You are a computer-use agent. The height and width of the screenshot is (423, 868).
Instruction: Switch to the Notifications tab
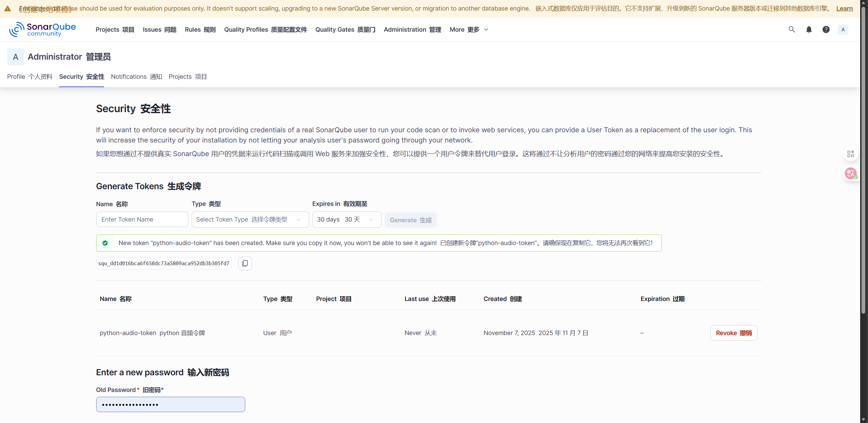[136, 77]
